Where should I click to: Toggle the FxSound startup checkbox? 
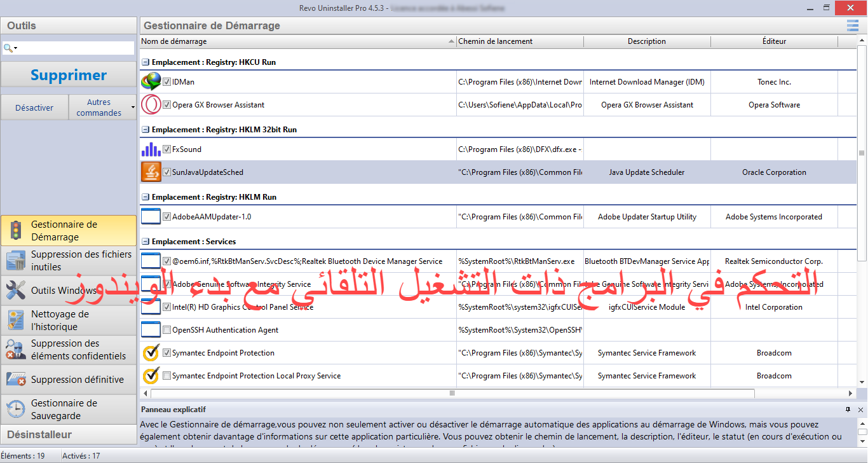[166, 149]
